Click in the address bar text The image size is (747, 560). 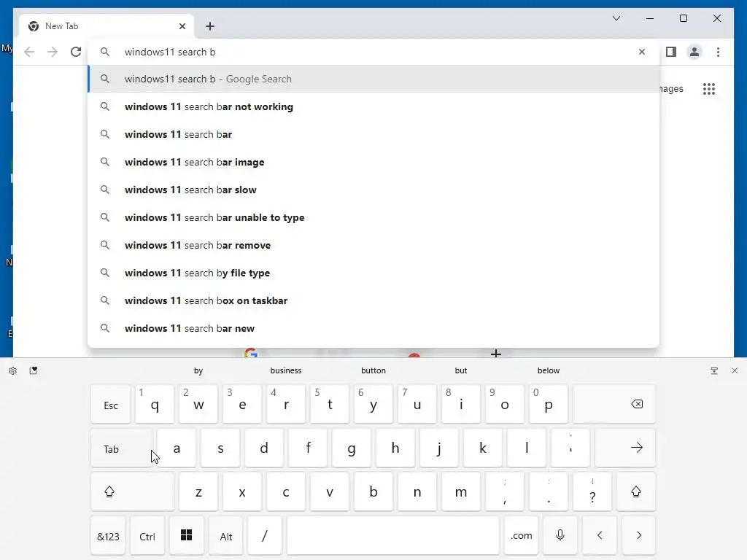[x=169, y=52]
